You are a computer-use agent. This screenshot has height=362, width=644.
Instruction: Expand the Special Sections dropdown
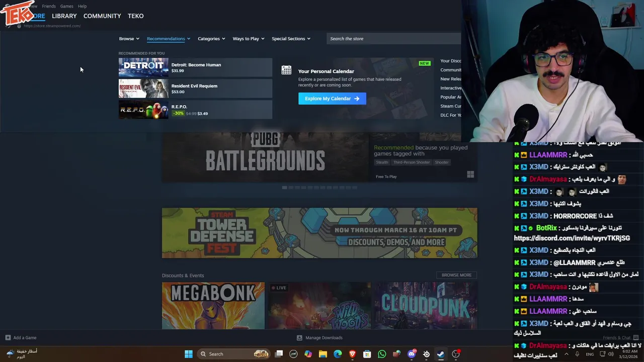[291, 39]
